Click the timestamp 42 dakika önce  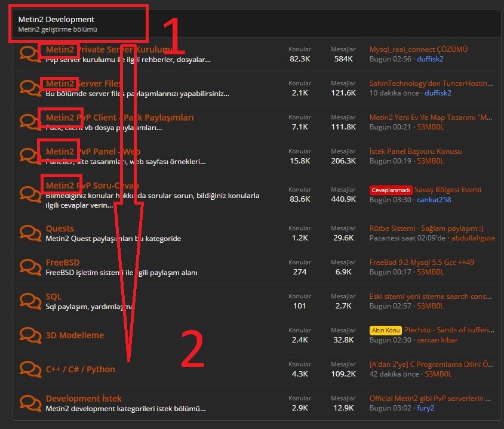(x=394, y=375)
